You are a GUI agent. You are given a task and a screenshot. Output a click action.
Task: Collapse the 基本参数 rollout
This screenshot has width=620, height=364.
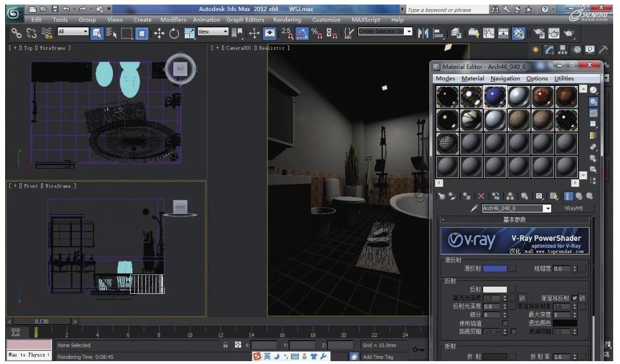(x=514, y=219)
